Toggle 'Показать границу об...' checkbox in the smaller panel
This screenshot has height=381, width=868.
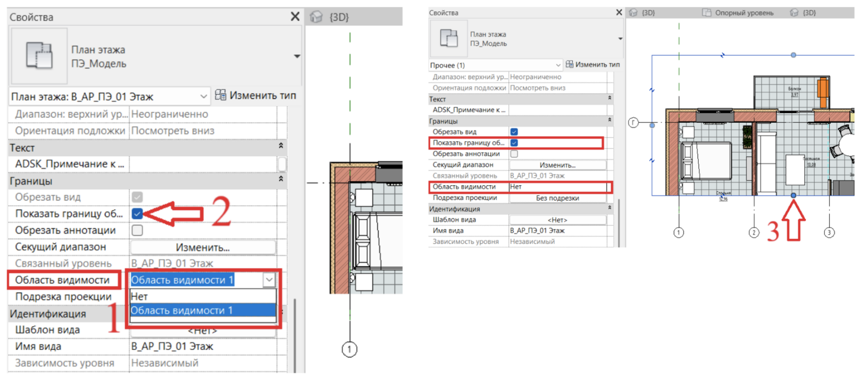[514, 143]
